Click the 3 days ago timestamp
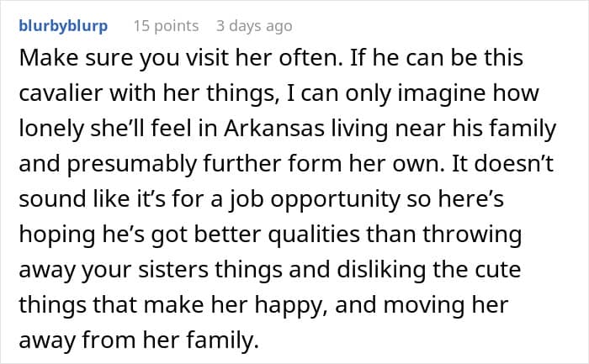The height and width of the screenshot is (364, 589). tap(254, 26)
